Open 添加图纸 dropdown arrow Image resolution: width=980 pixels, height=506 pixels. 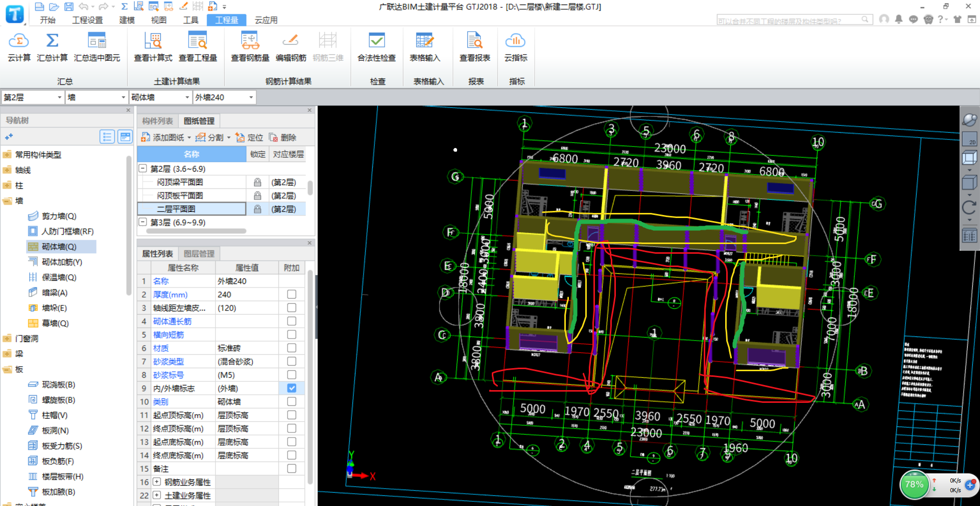click(189, 138)
